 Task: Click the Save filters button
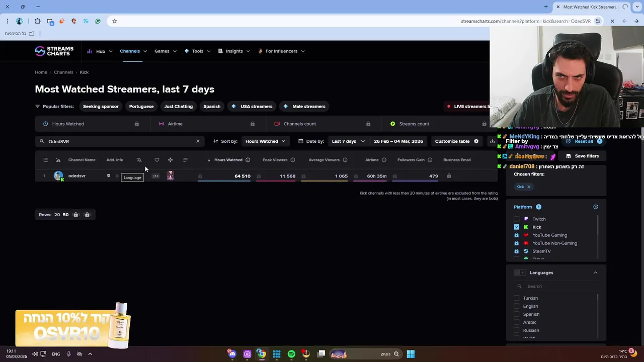point(582,156)
